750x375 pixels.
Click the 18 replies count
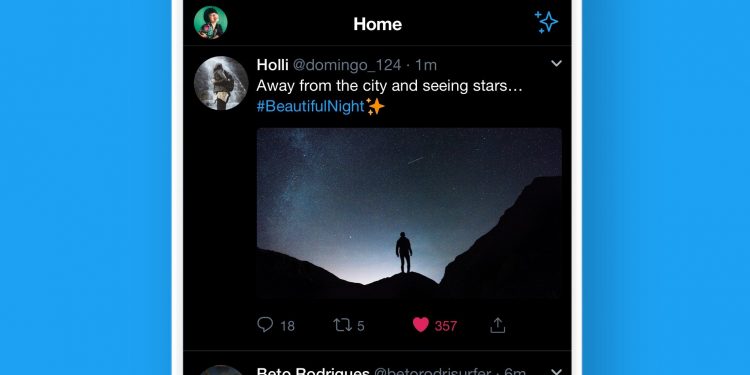tap(287, 326)
